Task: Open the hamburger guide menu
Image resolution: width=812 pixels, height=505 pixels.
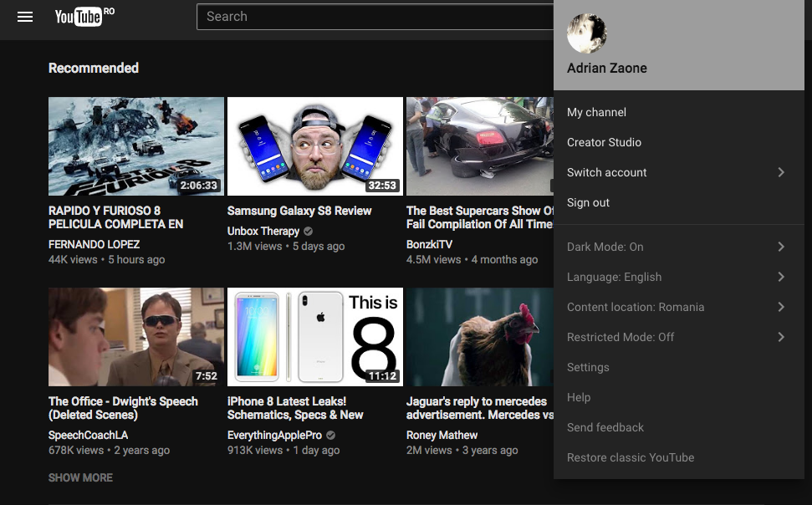Action: click(25, 17)
